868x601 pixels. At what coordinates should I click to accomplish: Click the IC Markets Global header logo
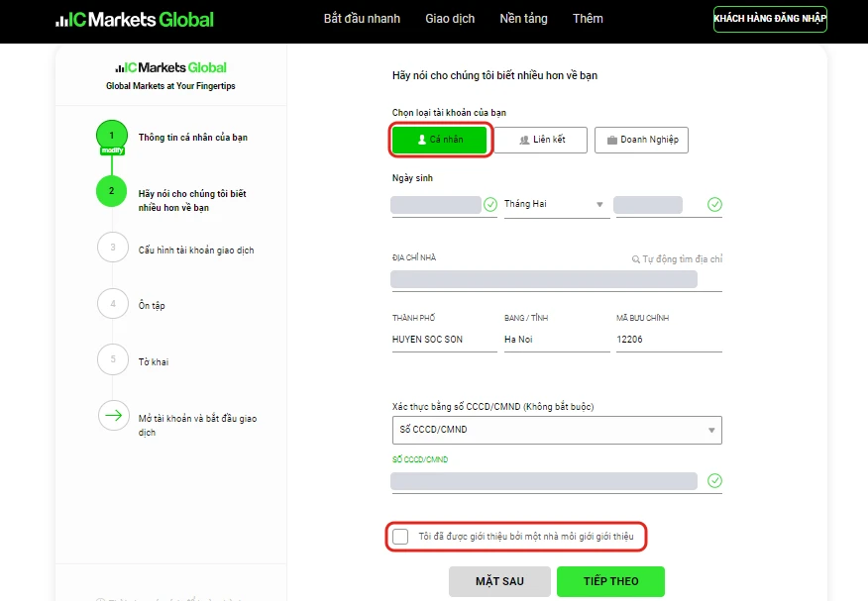click(x=135, y=20)
